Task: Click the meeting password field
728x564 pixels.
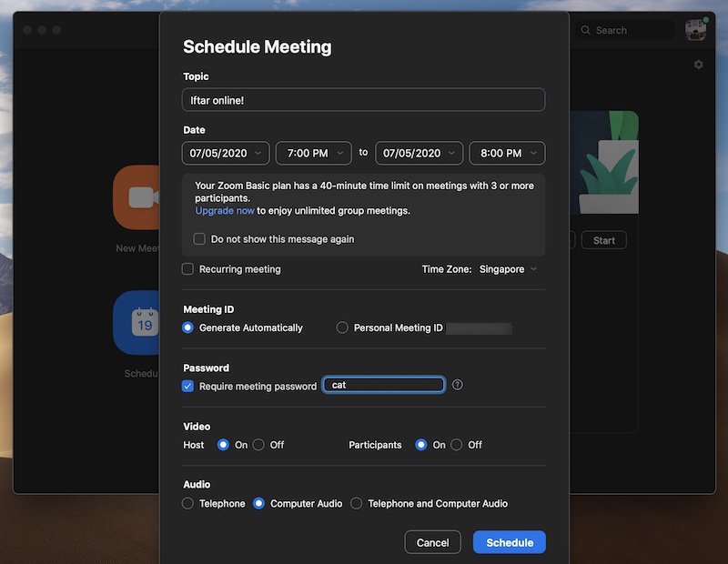Action: (x=384, y=385)
